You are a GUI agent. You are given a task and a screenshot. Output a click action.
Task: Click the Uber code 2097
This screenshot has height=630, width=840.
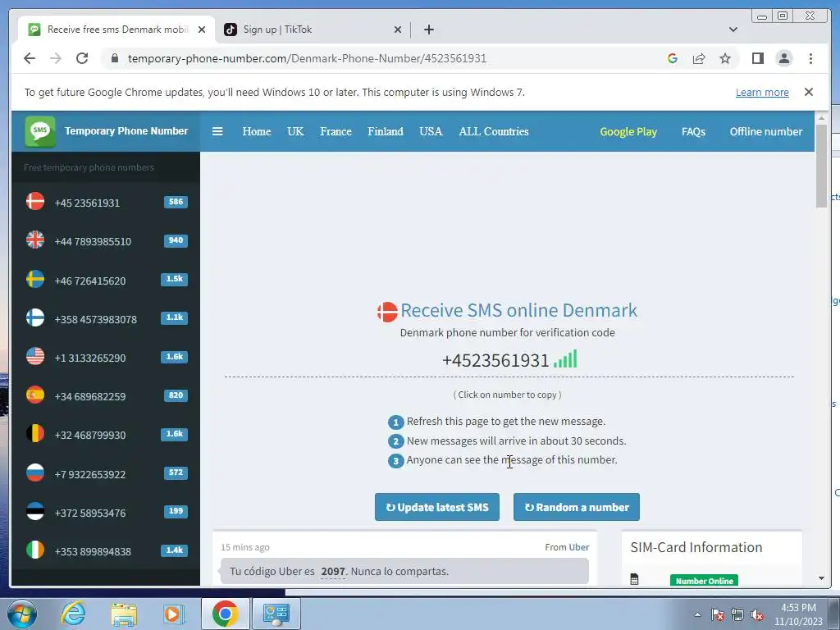(333, 572)
